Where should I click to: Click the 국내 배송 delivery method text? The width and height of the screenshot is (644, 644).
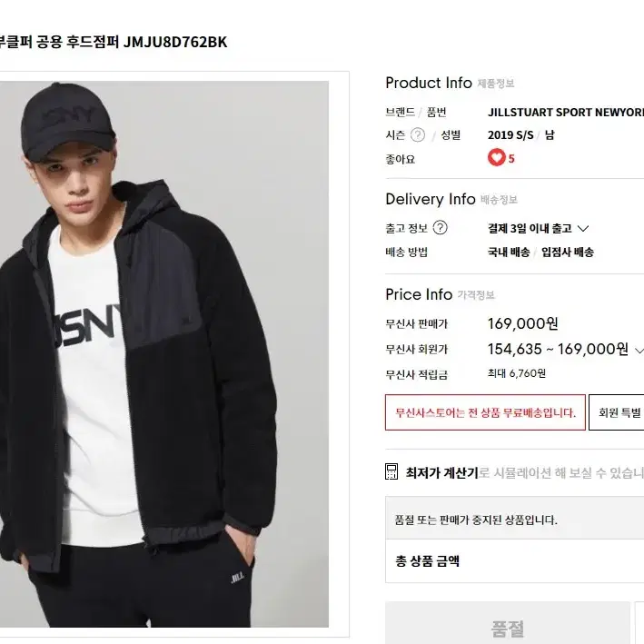pyautogui.click(x=509, y=253)
